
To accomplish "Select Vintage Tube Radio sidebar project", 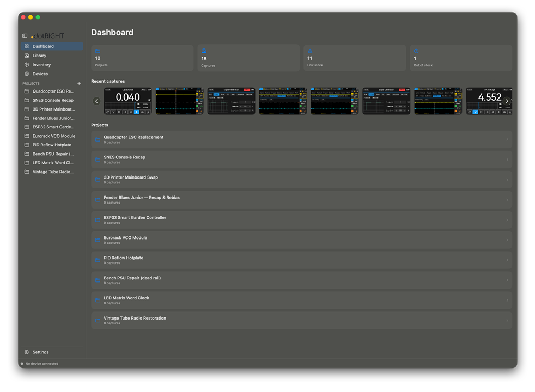I will point(52,172).
